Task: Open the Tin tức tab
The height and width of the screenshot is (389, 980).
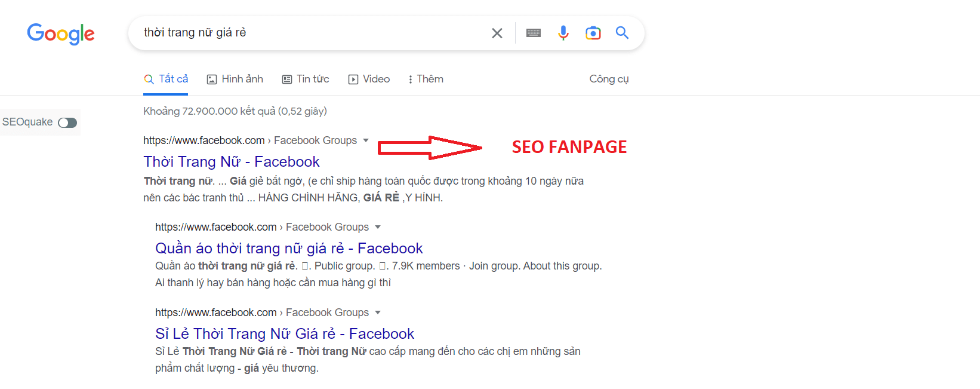Action: click(x=306, y=79)
